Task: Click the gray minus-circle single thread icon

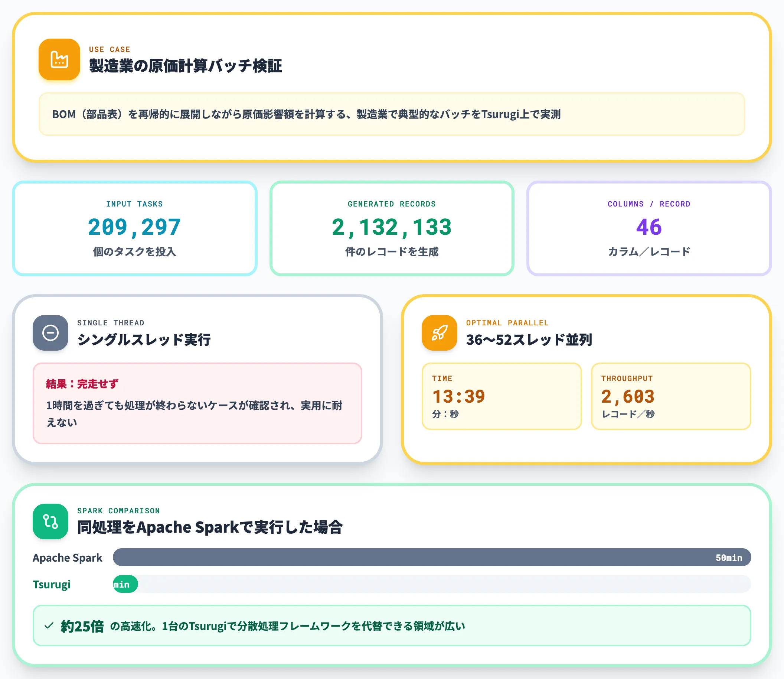Action: coord(50,333)
